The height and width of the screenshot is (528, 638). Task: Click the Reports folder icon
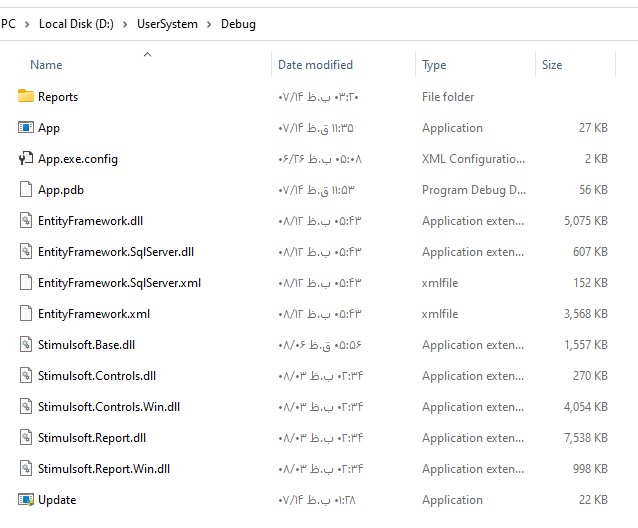[x=26, y=97]
